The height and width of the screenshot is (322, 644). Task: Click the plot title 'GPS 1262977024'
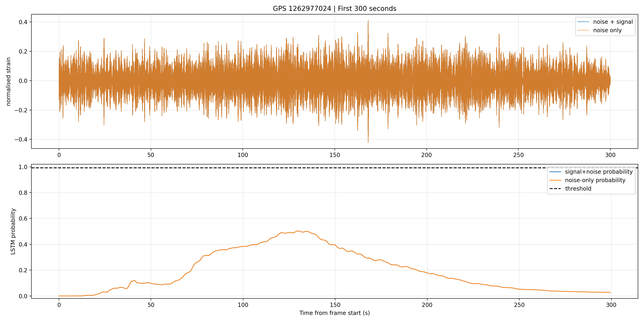pyautogui.click(x=302, y=8)
